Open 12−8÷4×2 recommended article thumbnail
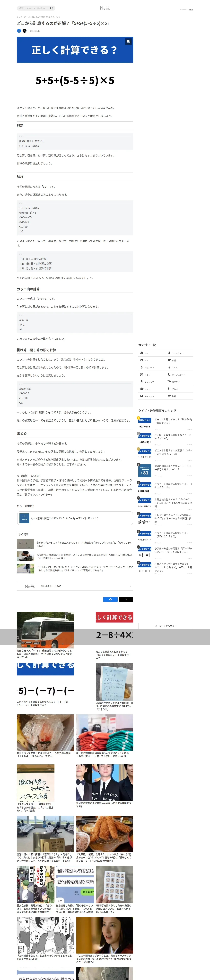The image size is (210, 980). click(114, 630)
